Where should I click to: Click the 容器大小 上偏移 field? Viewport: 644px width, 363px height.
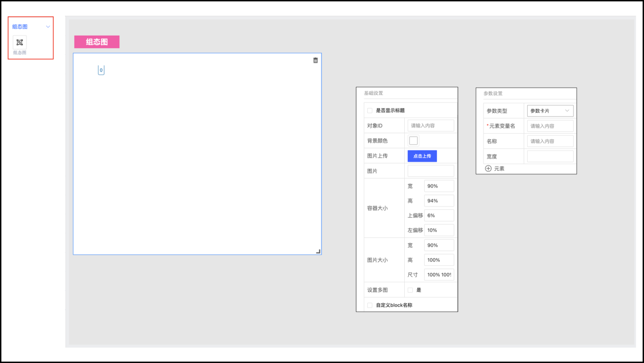pos(439,216)
